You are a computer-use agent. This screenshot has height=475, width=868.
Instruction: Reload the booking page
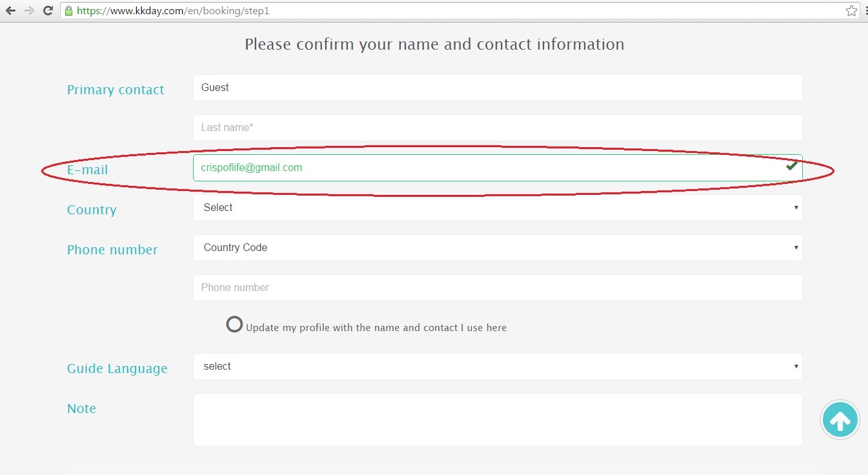pos(48,11)
